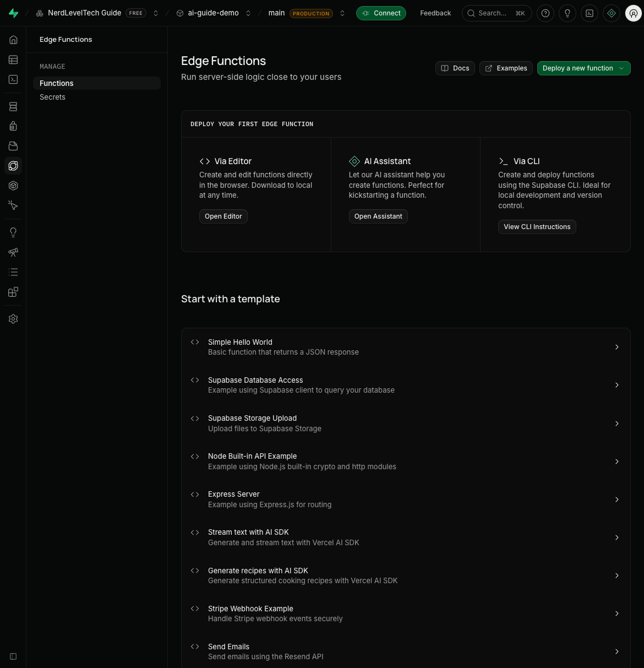Select Stream text with AI SDK template
Image resolution: width=644 pixels, height=668 pixels.
406,537
